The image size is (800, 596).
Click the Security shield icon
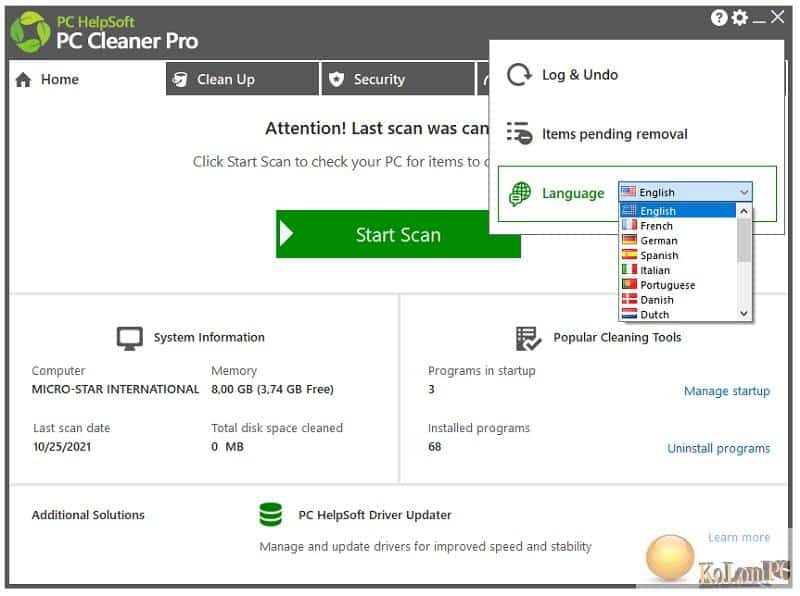336,80
